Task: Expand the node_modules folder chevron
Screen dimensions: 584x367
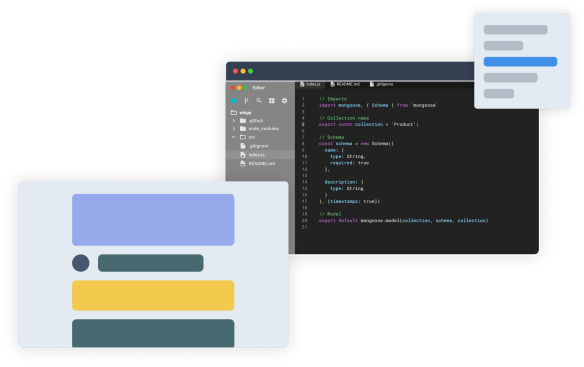Action: [x=234, y=129]
